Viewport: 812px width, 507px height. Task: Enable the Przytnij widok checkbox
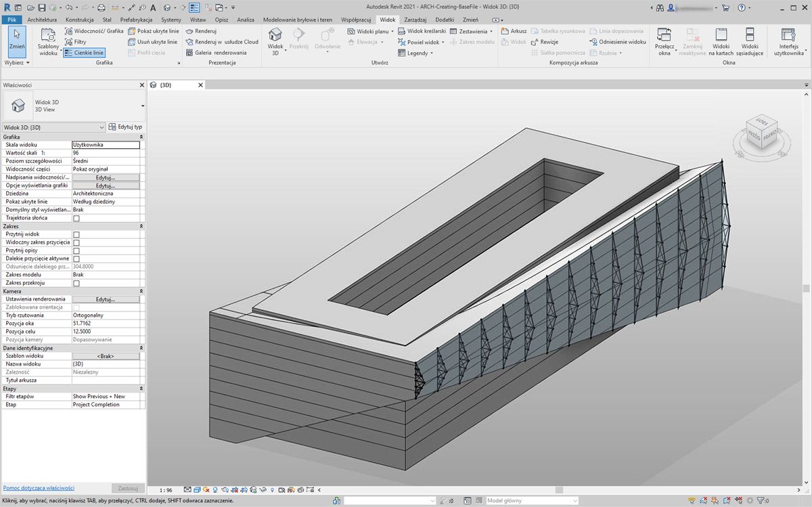(76, 234)
